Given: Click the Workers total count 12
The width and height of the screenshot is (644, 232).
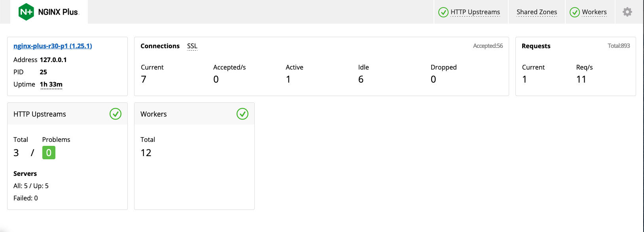Looking at the screenshot, I should [146, 153].
